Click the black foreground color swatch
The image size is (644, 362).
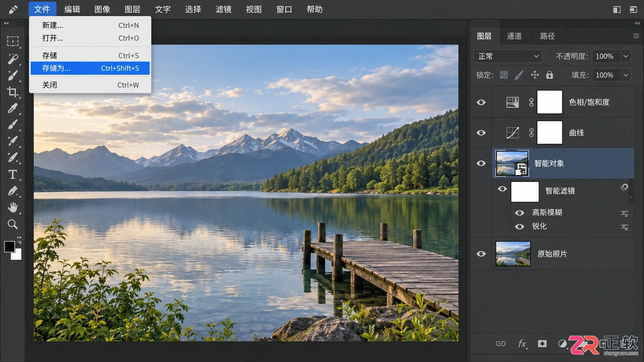coord(9,246)
